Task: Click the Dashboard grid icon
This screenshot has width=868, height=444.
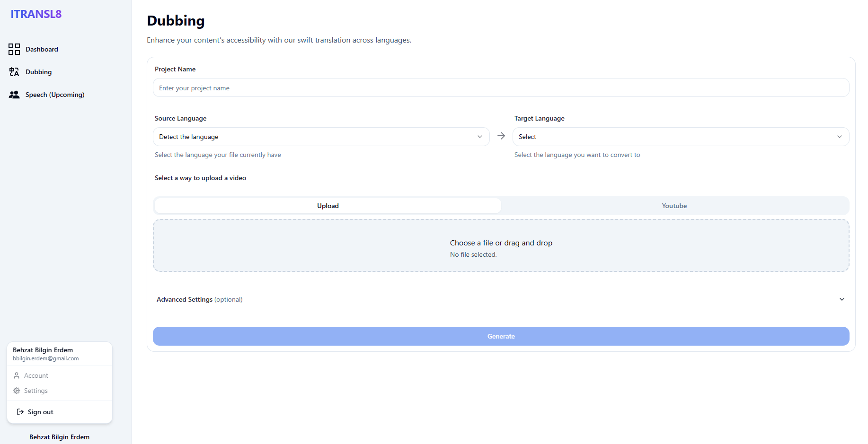Action: coord(14,49)
